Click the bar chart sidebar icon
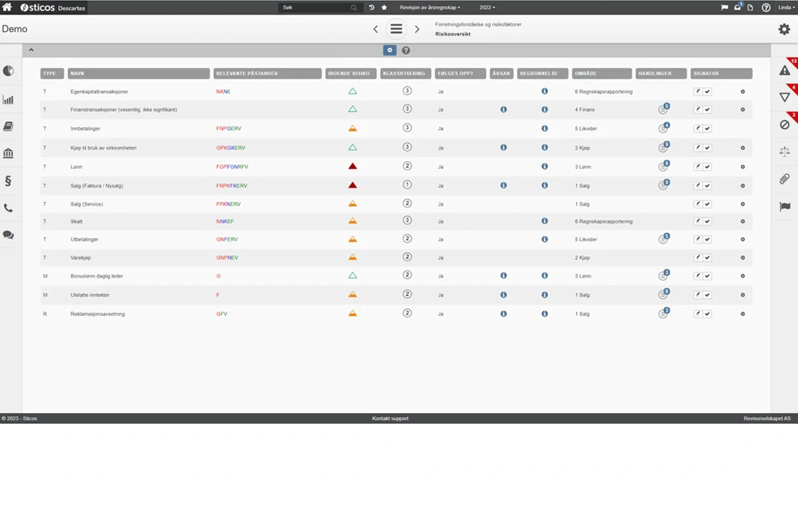Screen dimensions: 798x532 pyautogui.click(x=9, y=100)
